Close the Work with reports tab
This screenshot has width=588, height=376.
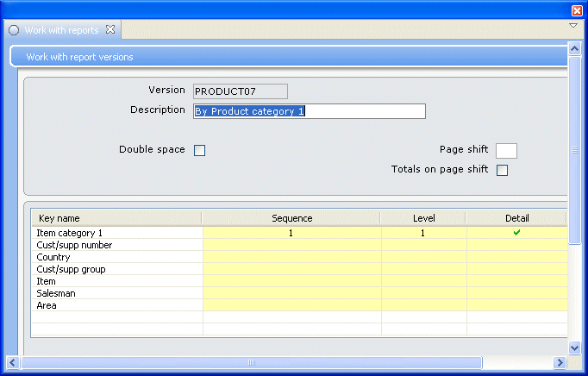(109, 29)
